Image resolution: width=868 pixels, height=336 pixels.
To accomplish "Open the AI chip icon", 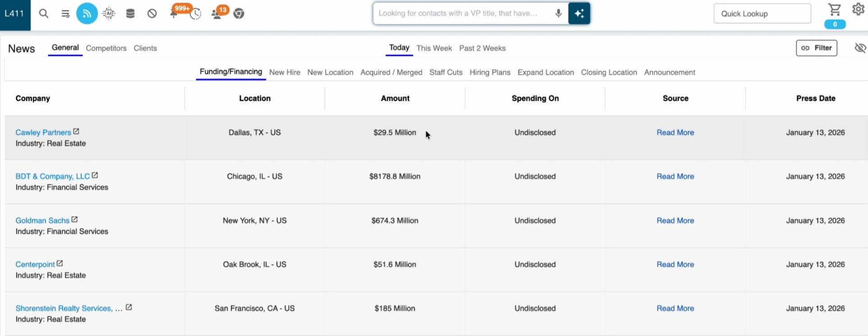I will click(x=109, y=14).
